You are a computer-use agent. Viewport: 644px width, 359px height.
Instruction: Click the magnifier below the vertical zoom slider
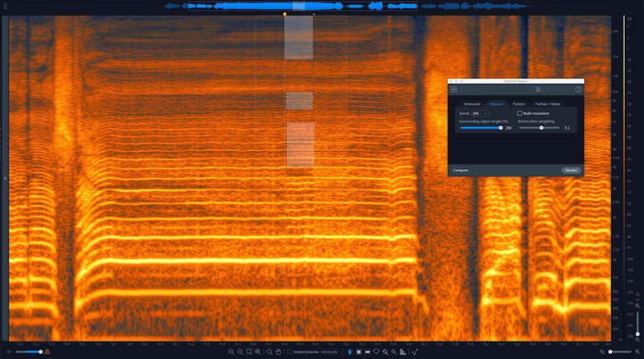point(638,340)
